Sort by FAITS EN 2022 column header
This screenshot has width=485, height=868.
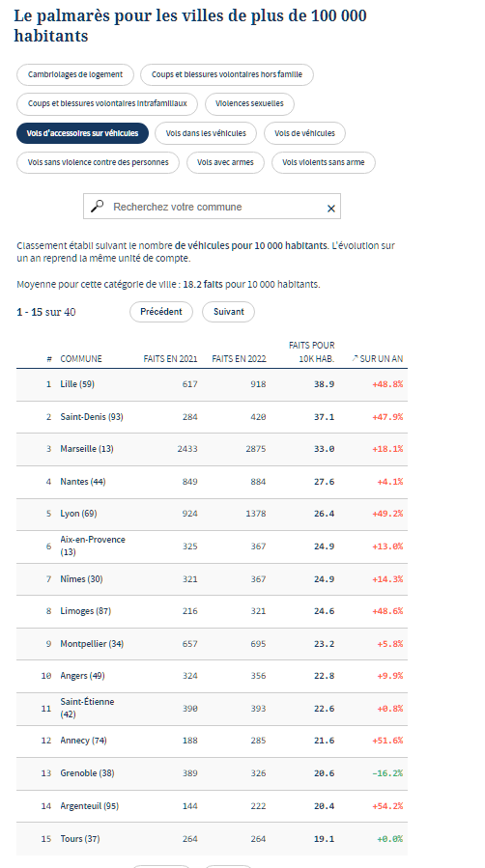(x=240, y=359)
